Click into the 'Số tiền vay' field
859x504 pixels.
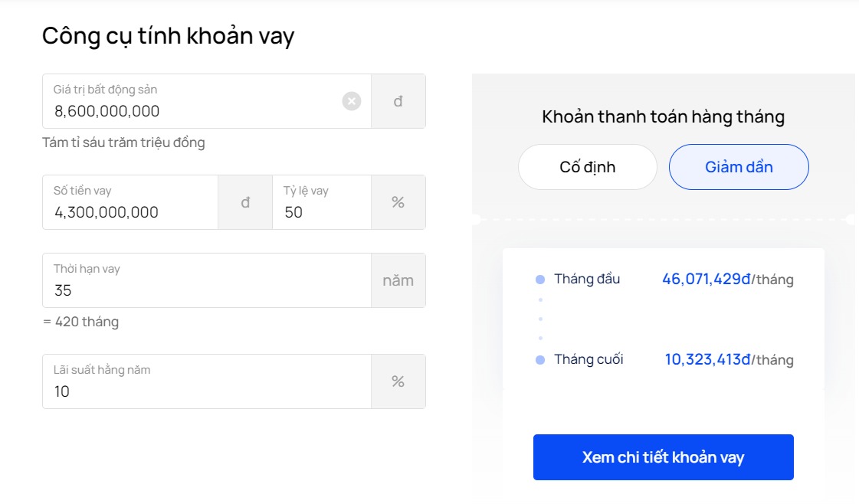tap(130, 212)
